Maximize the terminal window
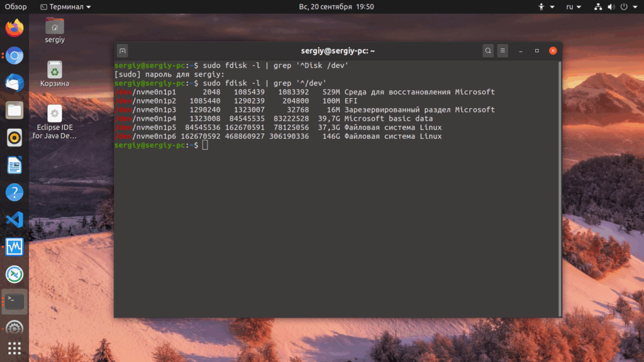The height and width of the screenshot is (362, 644). point(537,51)
